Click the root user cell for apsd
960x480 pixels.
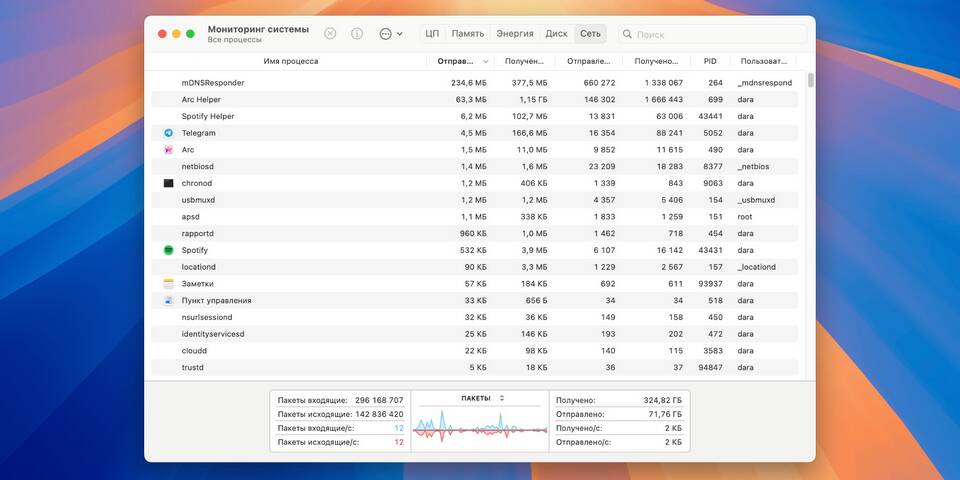pos(744,217)
